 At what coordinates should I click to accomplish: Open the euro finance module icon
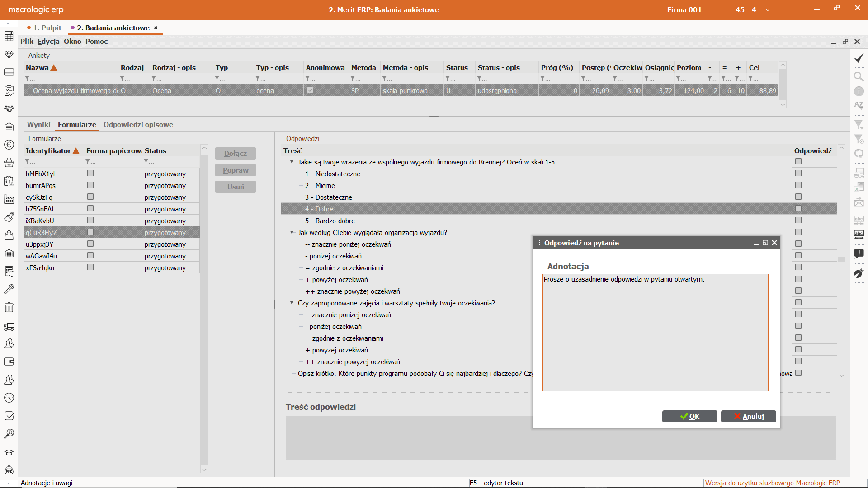(x=9, y=145)
